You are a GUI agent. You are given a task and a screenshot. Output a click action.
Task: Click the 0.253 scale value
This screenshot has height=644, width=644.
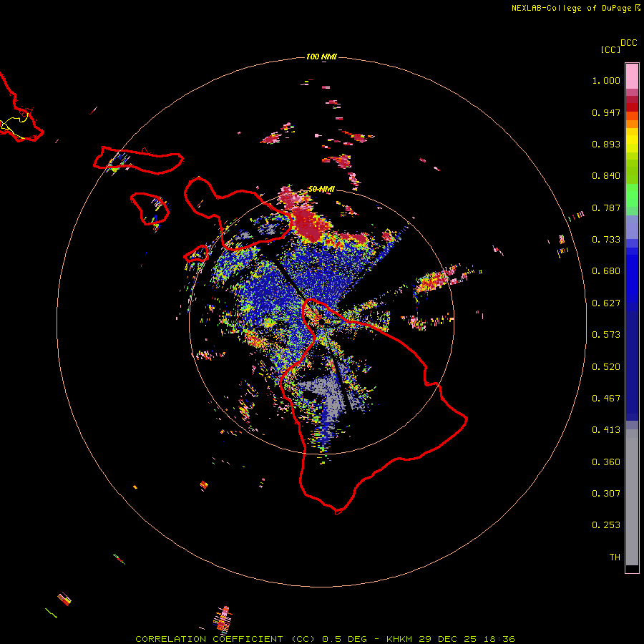pos(606,525)
